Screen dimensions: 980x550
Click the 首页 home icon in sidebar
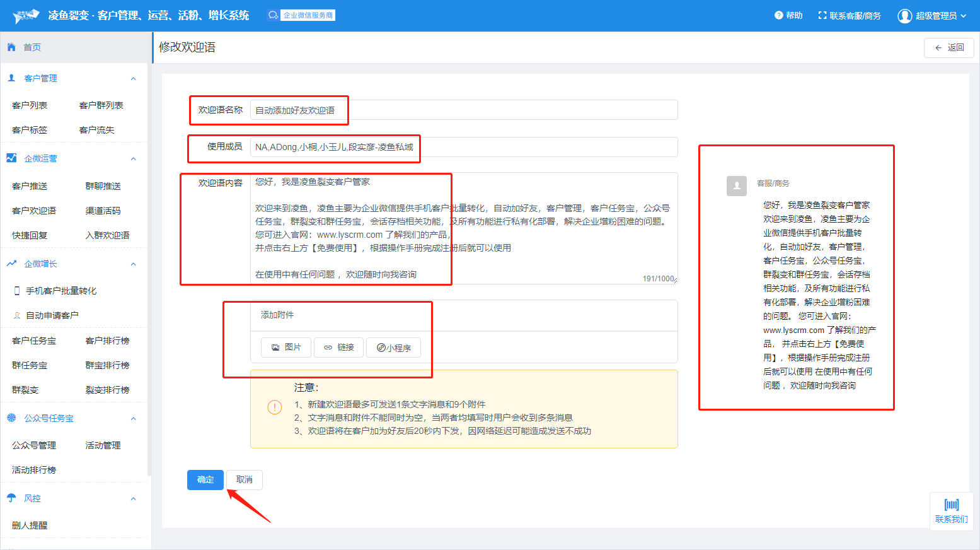tap(11, 47)
